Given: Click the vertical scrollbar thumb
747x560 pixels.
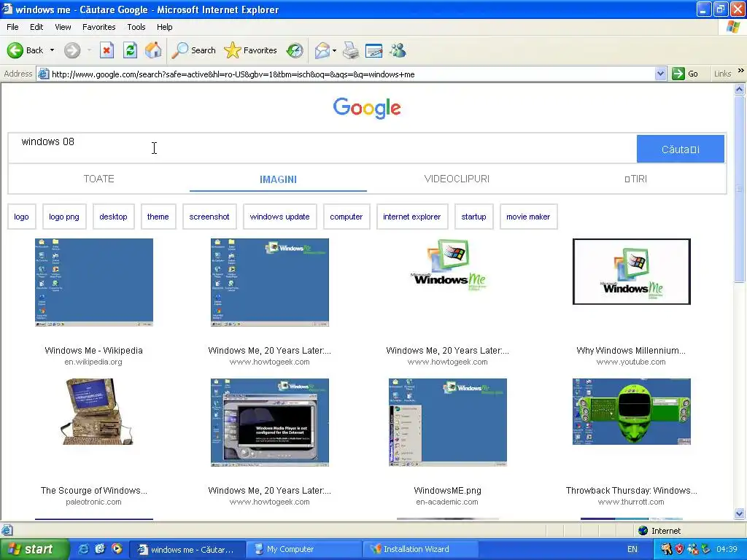Looking at the screenshot, I should click(x=740, y=189).
